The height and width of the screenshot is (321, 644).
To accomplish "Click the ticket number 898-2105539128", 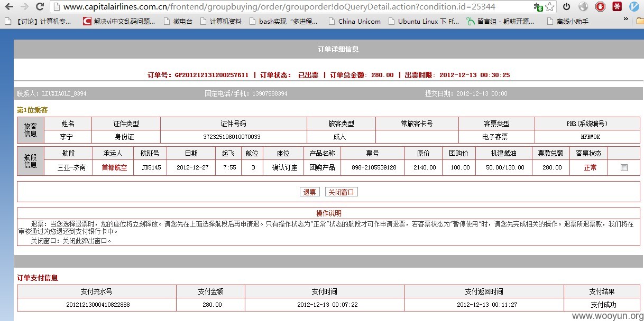I will (x=374, y=167).
